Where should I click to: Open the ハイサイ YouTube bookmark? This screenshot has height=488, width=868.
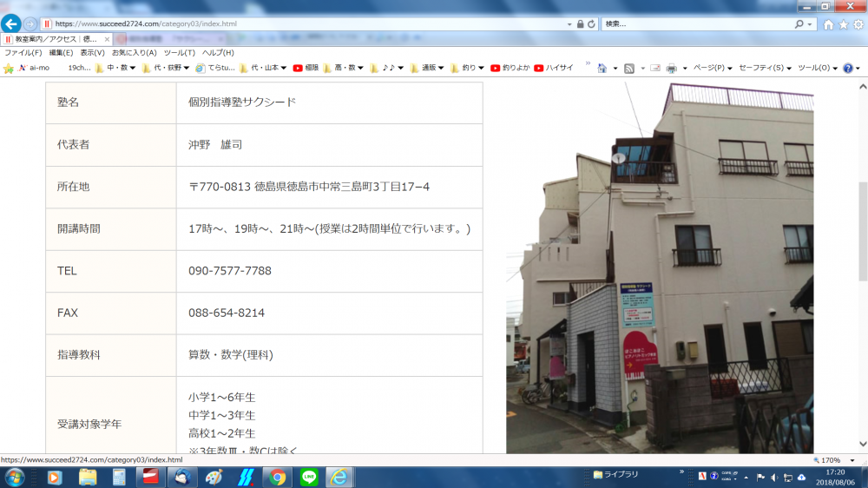(x=554, y=68)
